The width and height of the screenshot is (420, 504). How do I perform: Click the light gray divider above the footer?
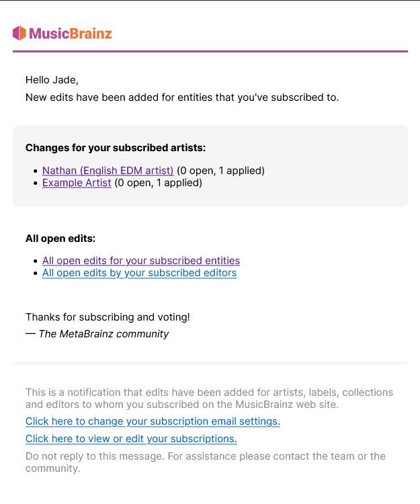pyautogui.click(x=210, y=363)
